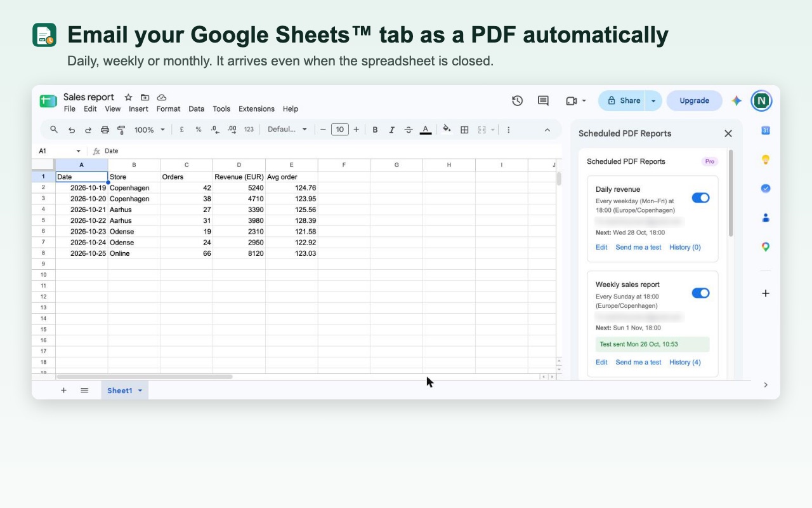The height and width of the screenshot is (508, 812).
Task: Click the cloud save status icon
Action: [x=162, y=97]
